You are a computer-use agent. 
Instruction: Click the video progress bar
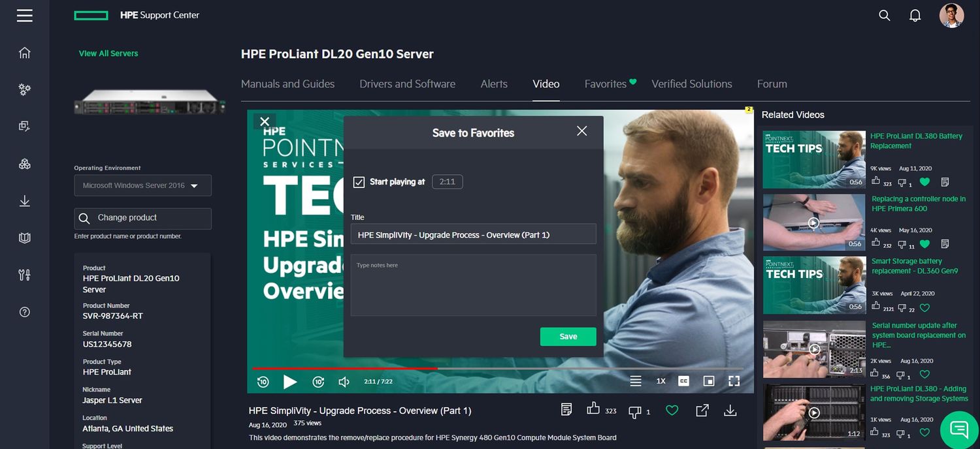(499, 369)
